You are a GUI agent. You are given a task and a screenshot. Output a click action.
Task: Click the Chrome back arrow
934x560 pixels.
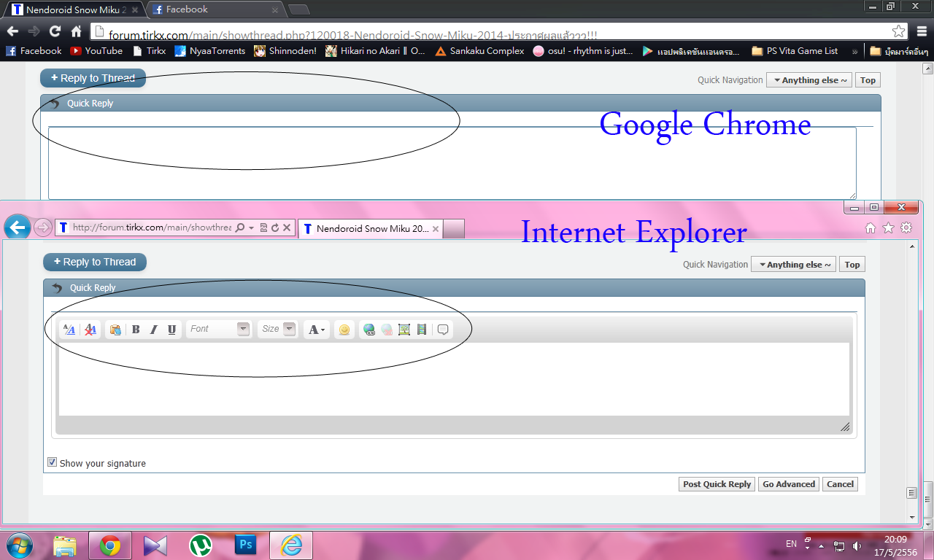point(12,31)
